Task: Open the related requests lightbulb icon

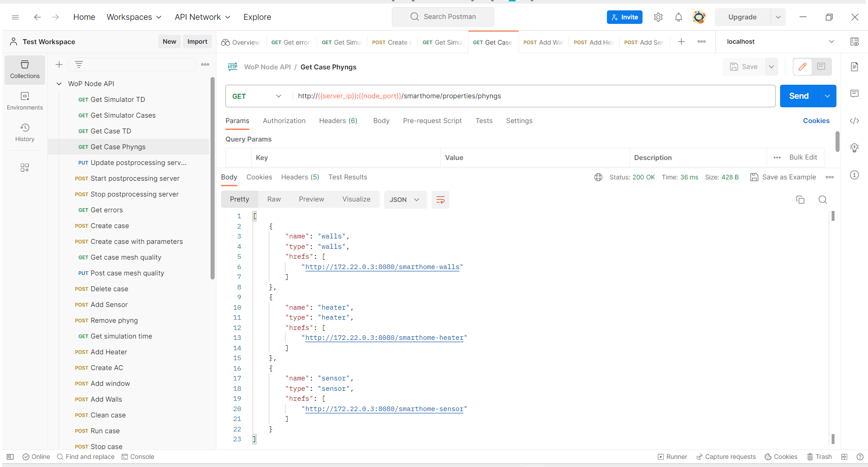Action: click(854, 148)
